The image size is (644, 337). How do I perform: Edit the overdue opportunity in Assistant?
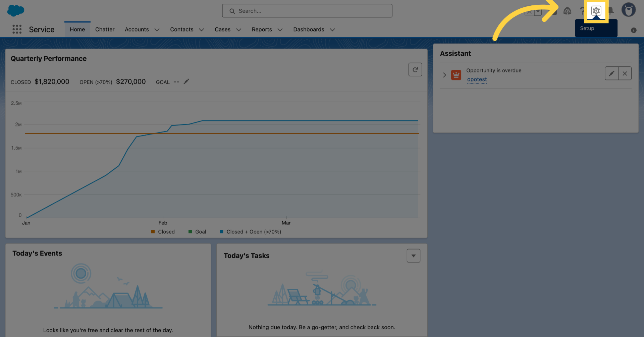611,73
